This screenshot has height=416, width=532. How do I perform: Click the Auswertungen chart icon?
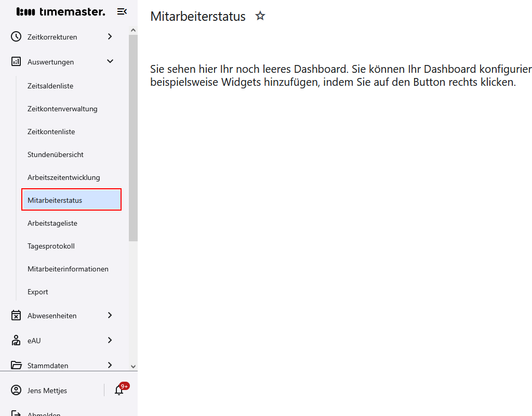[x=15, y=61]
